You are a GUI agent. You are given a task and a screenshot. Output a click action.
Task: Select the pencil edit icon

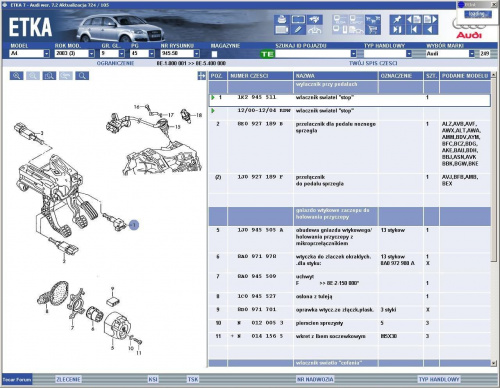[298, 30]
